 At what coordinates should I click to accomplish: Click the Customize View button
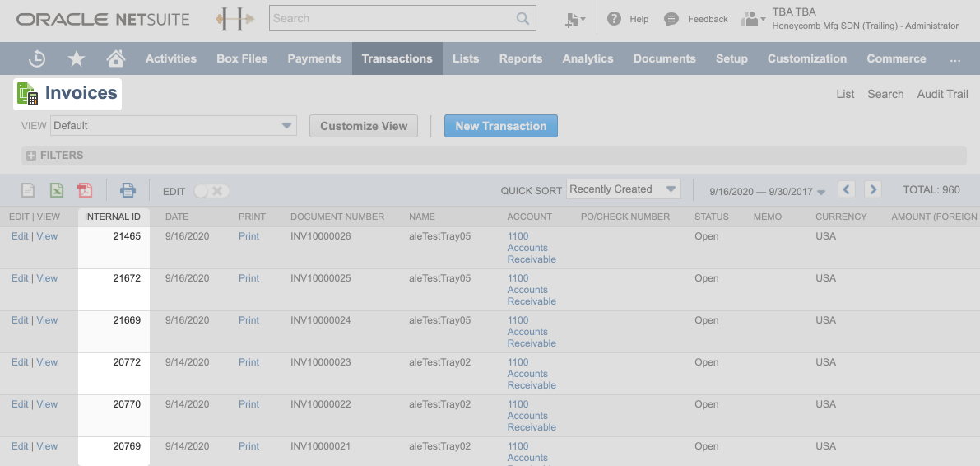364,126
